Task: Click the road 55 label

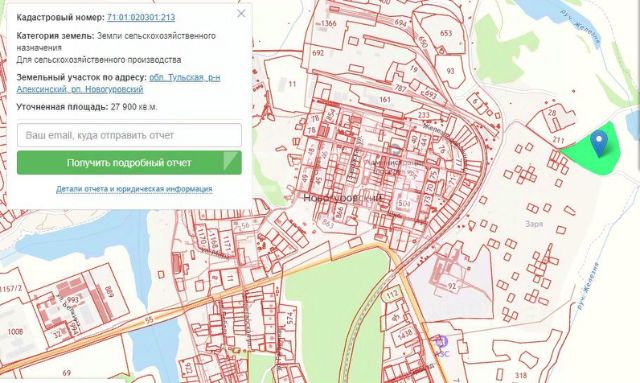Action: tap(149, 319)
